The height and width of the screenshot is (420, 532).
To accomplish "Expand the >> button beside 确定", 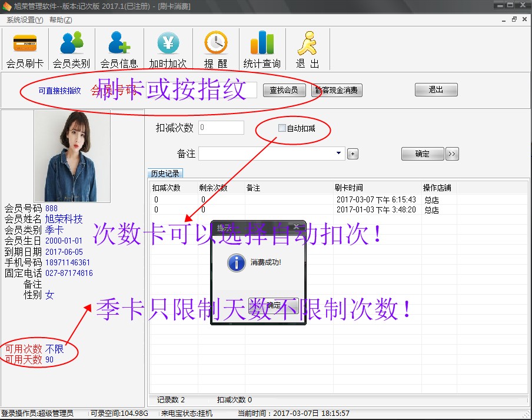I will click(x=451, y=154).
